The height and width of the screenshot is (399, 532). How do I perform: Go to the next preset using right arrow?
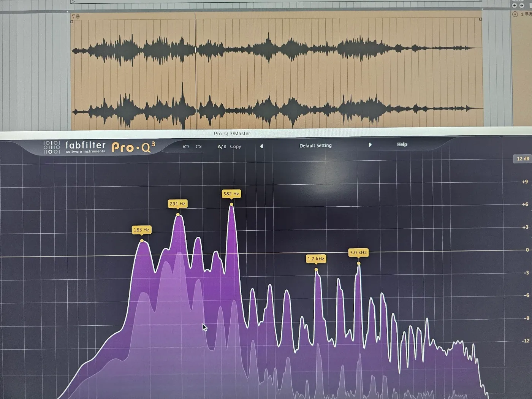point(370,145)
